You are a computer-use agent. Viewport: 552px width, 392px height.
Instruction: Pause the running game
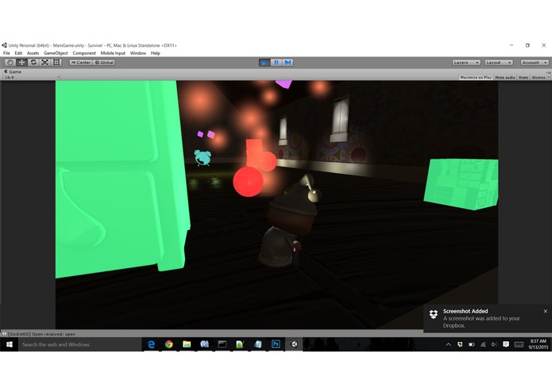(276, 63)
